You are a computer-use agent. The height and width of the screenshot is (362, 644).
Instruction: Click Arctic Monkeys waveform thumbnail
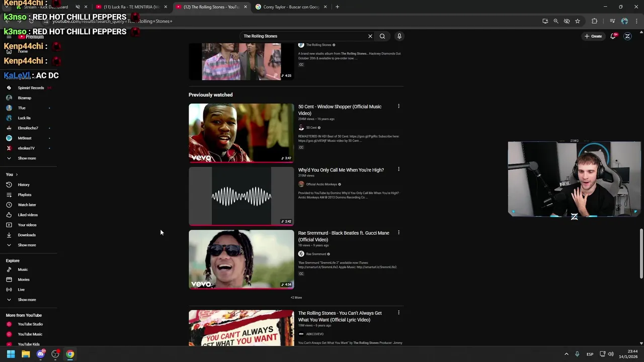tap(242, 196)
